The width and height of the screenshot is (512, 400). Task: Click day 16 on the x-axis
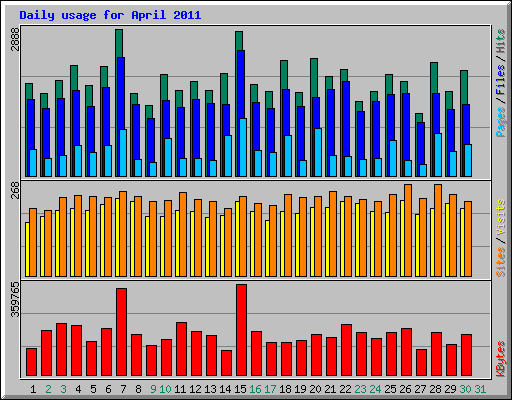point(255,389)
